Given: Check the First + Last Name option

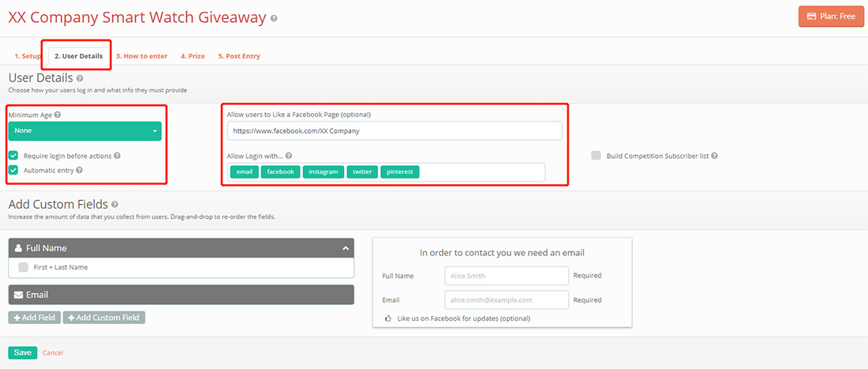Looking at the screenshot, I should (23, 267).
